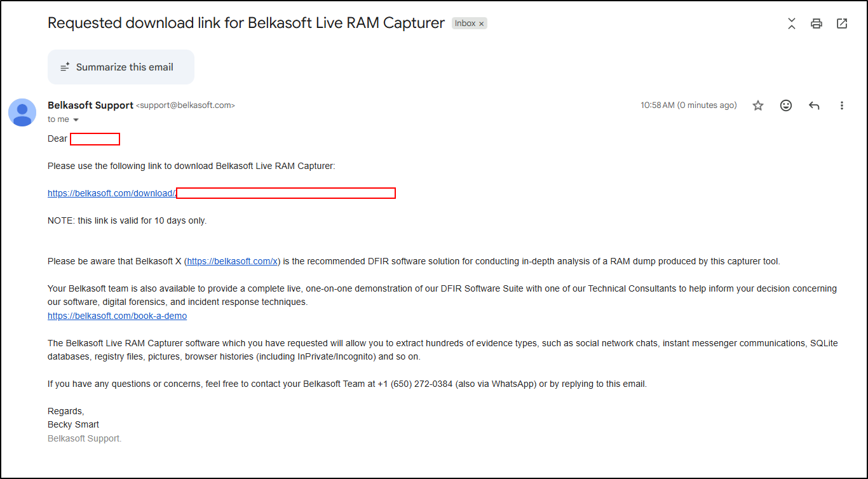Screen dimensions: 868x479
Task: Click the Belkasoft Support sender name
Action: pyautogui.click(x=90, y=105)
